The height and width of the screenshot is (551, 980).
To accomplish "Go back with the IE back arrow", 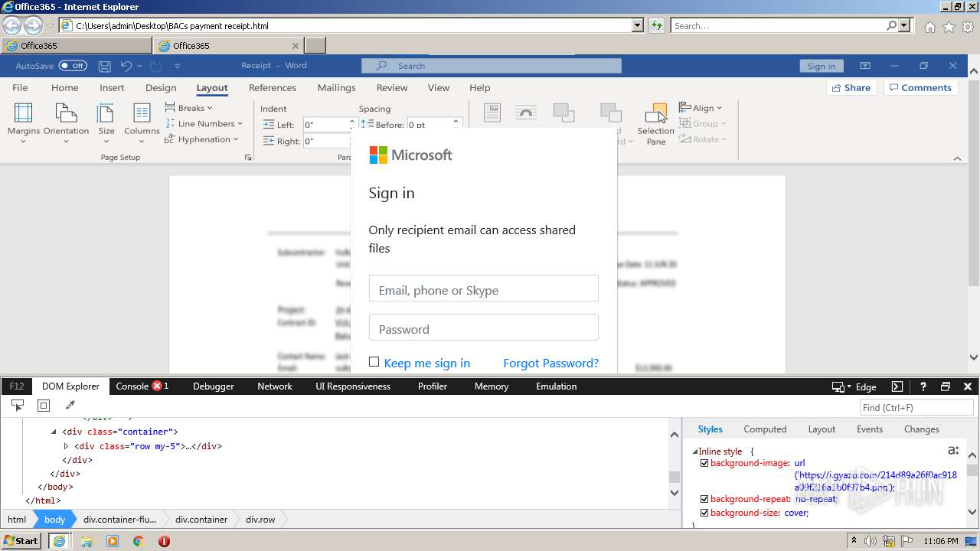I will click(x=11, y=25).
